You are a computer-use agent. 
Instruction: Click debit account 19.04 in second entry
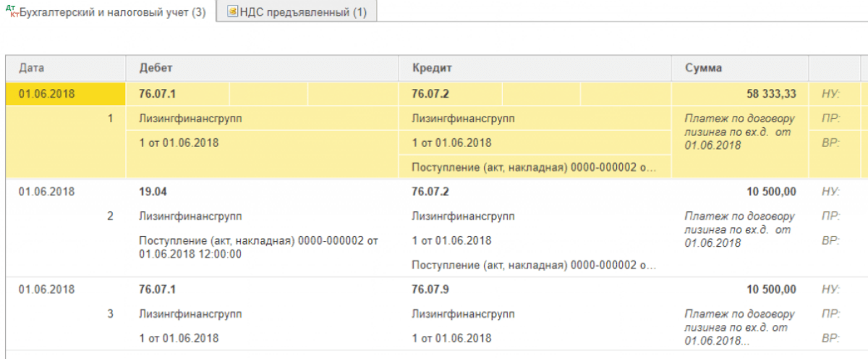[152, 192]
